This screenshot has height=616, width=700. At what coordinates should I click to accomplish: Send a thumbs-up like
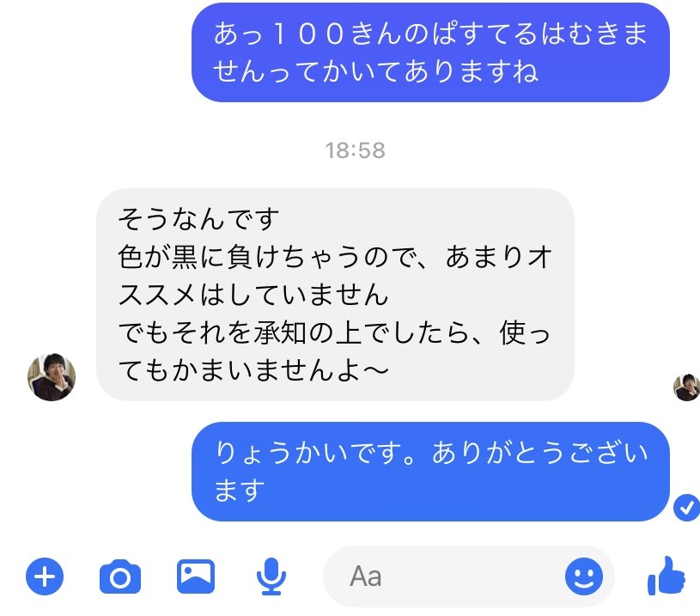click(x=666, y=576)
